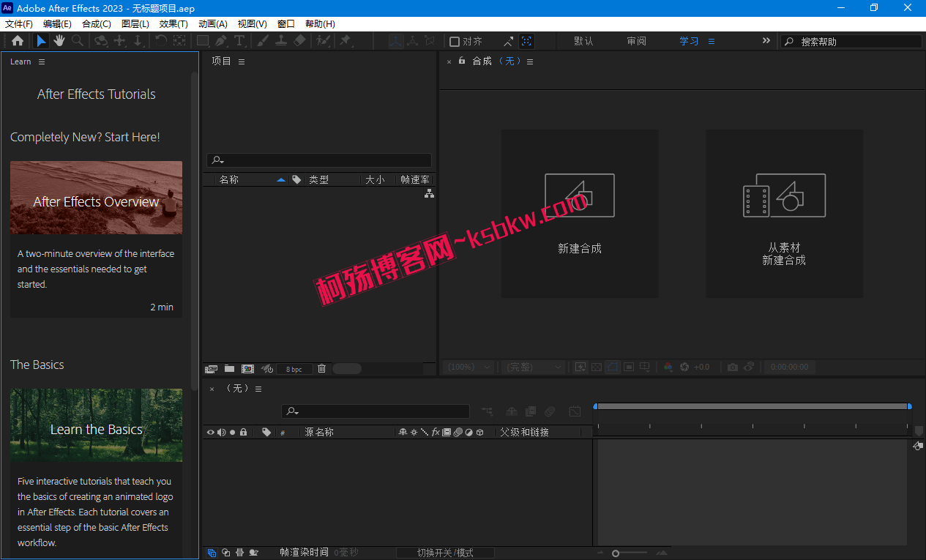This screenshot has width=926, height=560.
Task: Open the (完整) resolution dropdown
Action: (x=534, y=367)
